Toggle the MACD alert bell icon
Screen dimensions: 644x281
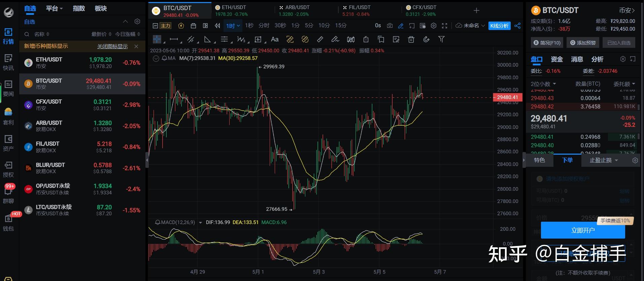pos(158,222)
